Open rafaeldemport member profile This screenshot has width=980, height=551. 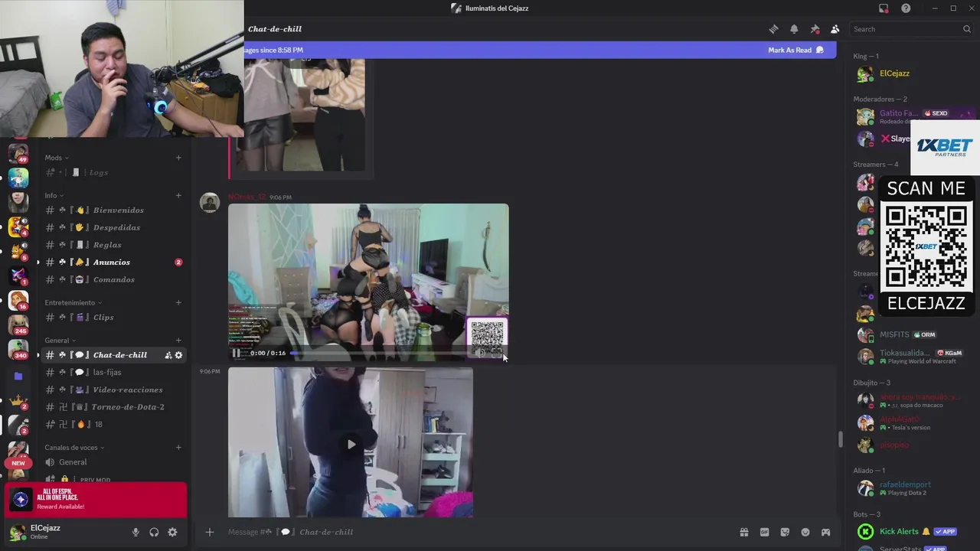tap(911, 488)
